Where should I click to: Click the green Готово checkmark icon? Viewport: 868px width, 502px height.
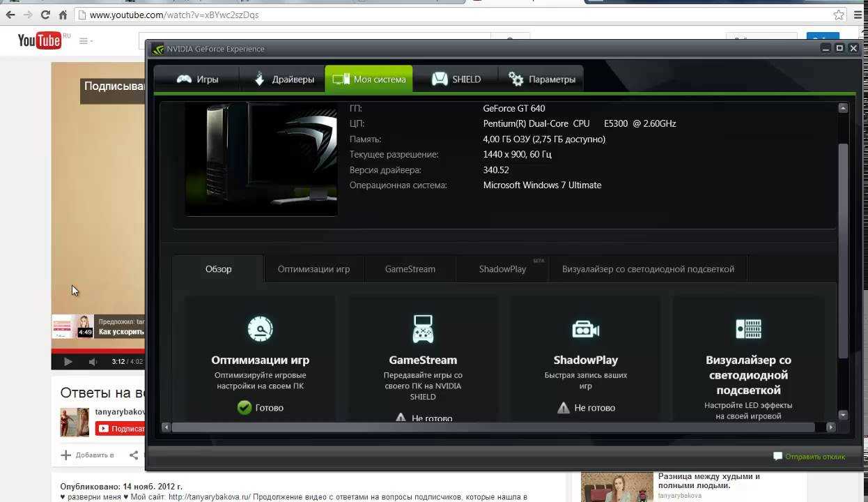tap(244, 407)
